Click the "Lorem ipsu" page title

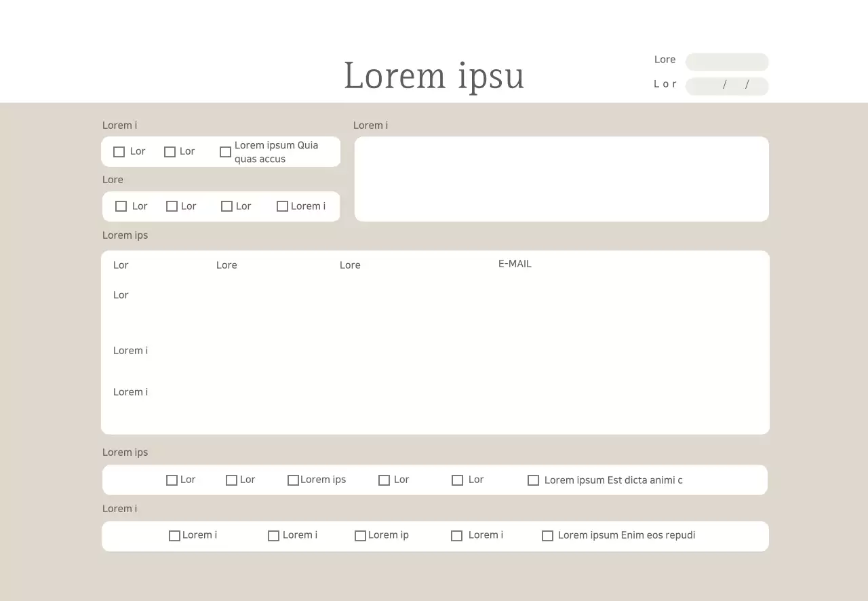[434, 75]
